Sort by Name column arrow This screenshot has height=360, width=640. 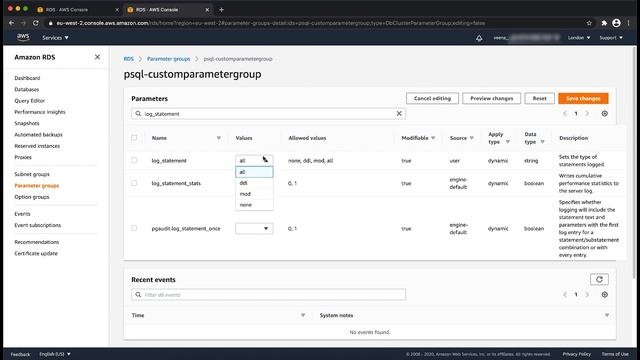[x=219, y=138]
